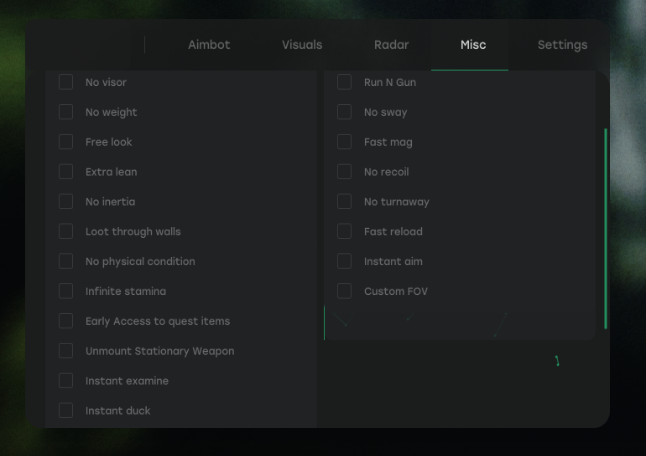The image size is (646, 456).
Task: Click the active Misc tab
Action: (473, 45)
